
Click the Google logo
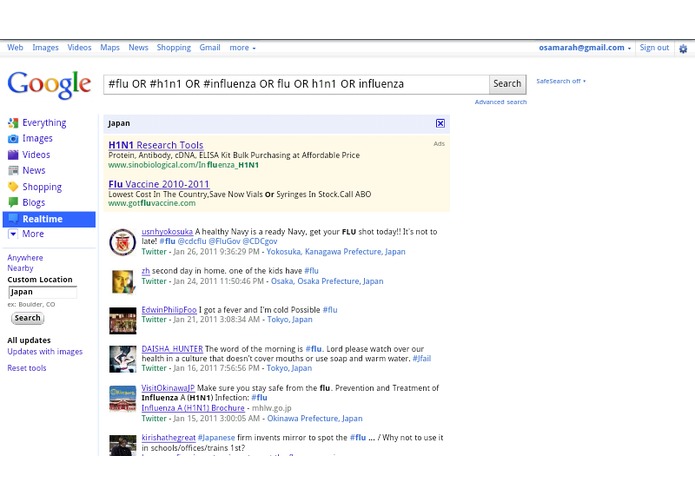(49, 84)
